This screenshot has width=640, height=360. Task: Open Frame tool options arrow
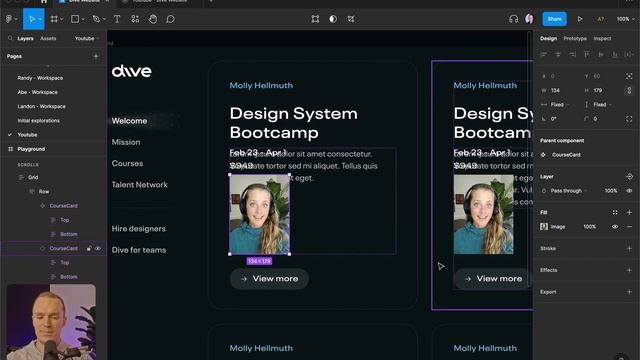62,19
